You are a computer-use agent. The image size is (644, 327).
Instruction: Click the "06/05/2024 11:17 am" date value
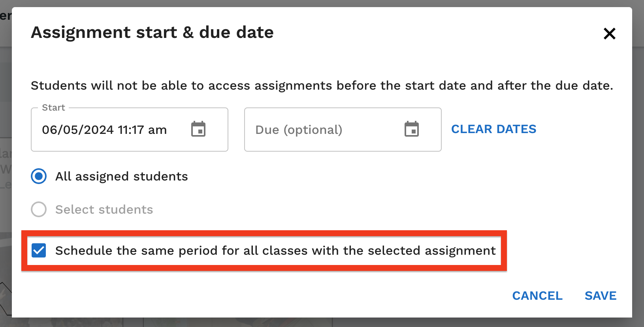click(x=104, y=130)
